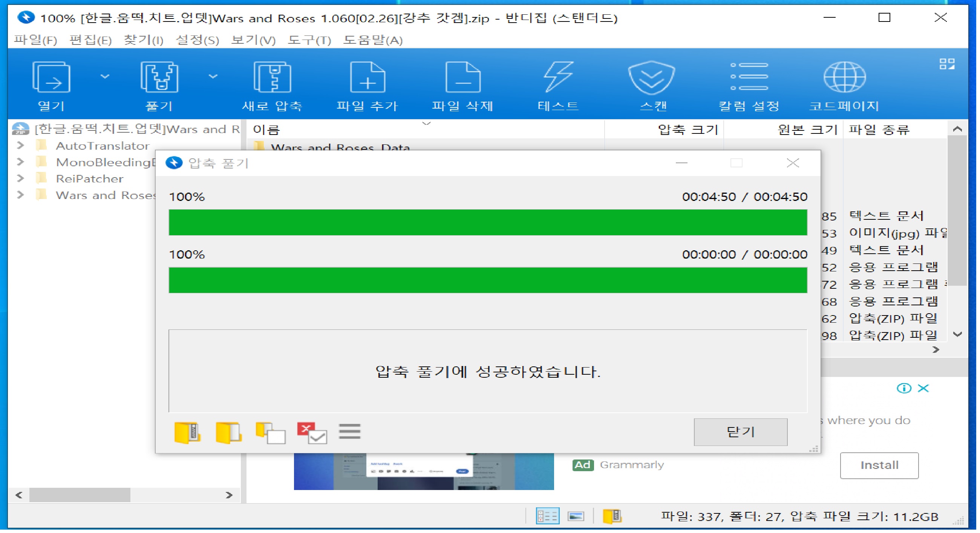This screenshot has height=533, width=980.
Task: Expand the AutoTranslator folder tree node
Action: coord(21,146)
